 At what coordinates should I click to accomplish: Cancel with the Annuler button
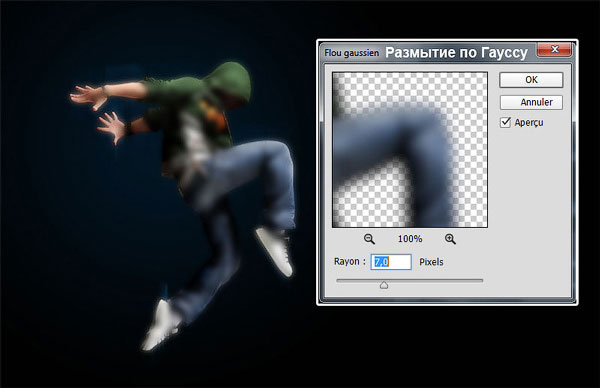[531, 102]
